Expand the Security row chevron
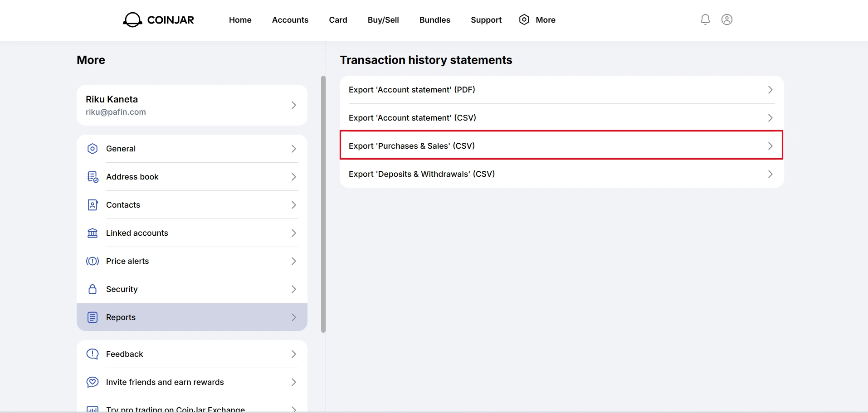 tap(294, 289)
